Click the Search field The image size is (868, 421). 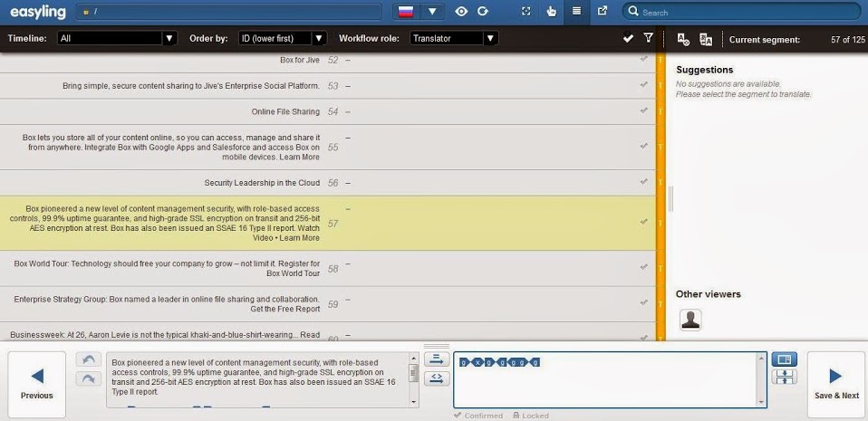pyautogui.click(x=741, y=12)
